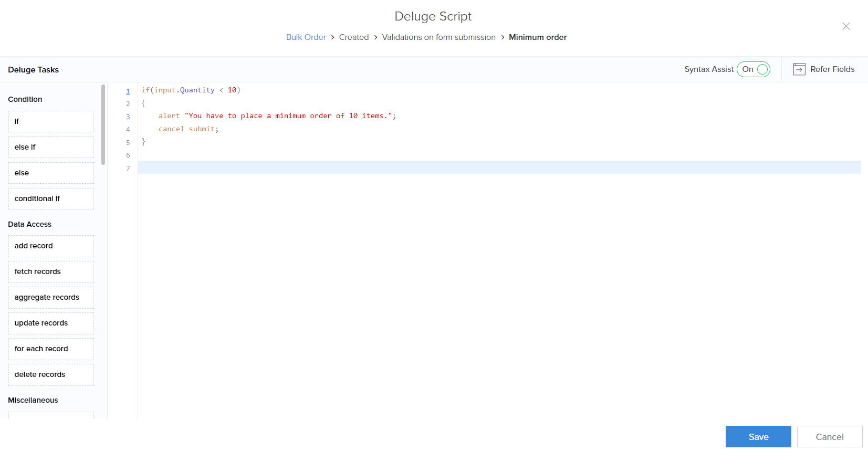The height and width of the screenshot is (451, 868).
Task: Click the Bulk Order breadcrumb link
Action: pyautogui.click(x=306, y=37)
